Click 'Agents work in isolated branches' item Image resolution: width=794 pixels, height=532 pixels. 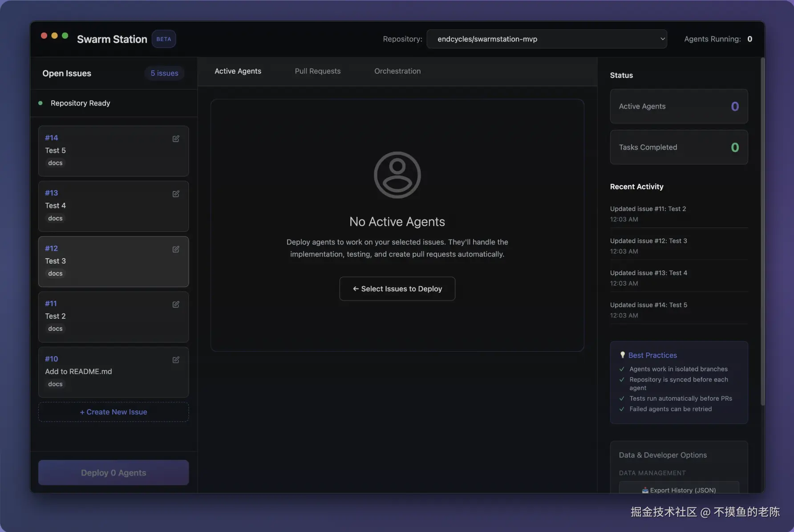coord(678,369)
